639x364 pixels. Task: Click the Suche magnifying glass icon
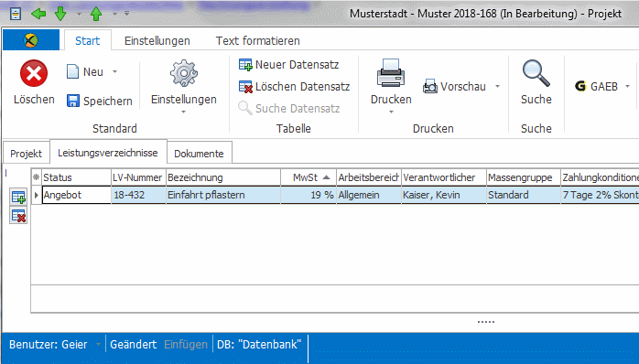536,73
